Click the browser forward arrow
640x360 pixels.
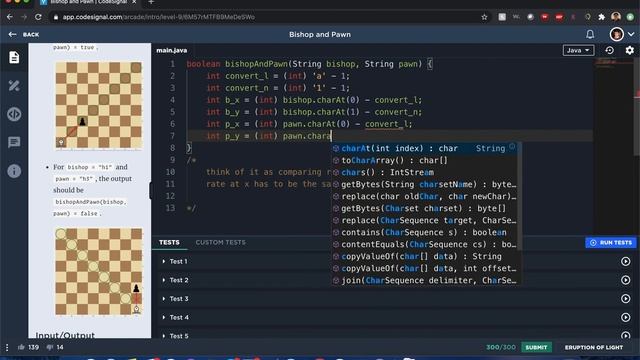coord(24,17)
